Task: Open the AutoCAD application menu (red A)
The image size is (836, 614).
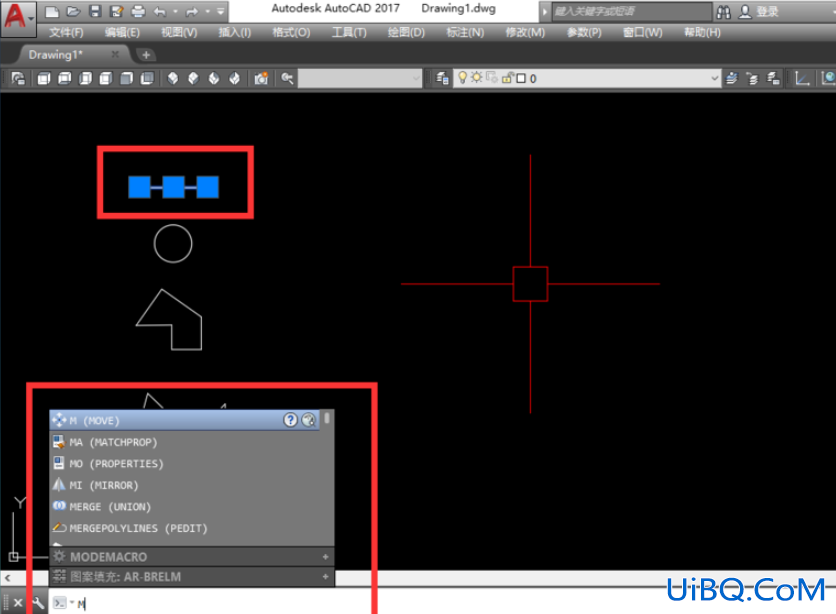Action: [18, 17]
